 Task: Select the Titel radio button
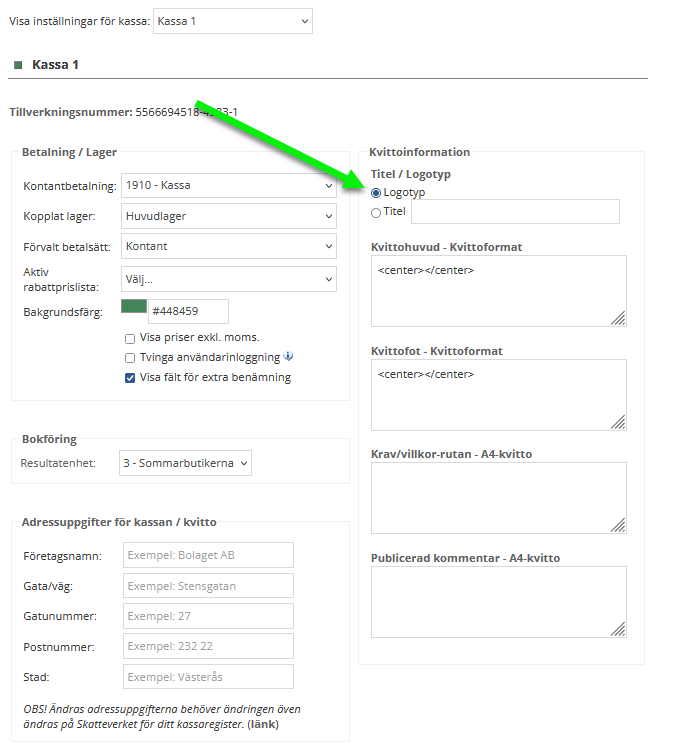click(x=376, y=212)
